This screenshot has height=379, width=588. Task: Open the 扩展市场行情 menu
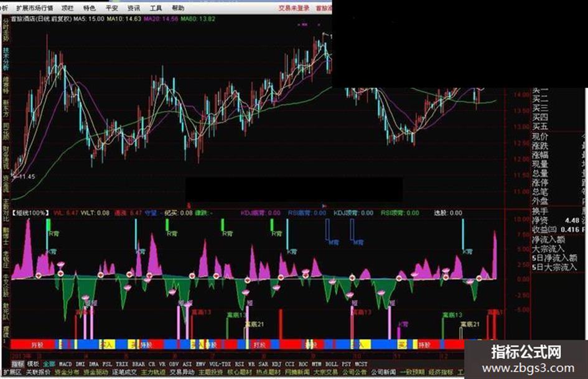[35, 8]
